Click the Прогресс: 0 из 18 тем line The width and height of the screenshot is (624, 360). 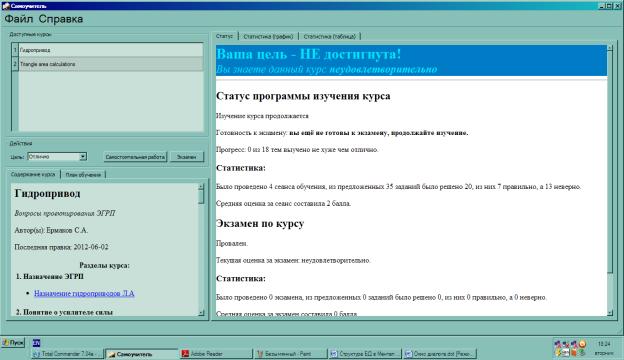click(x=297, y=150)
